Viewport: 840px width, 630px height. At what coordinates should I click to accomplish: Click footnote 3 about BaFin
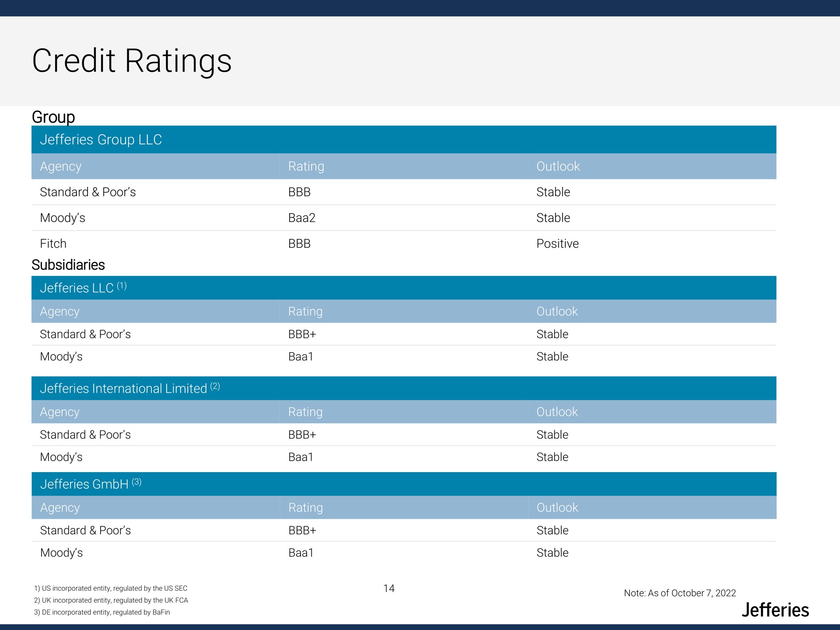pyautogui.click(x=102, y=612)
